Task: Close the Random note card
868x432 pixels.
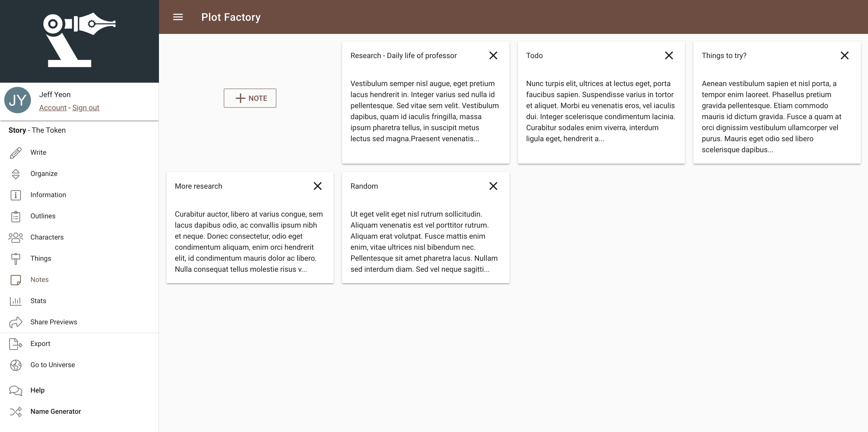Action: 493,186
